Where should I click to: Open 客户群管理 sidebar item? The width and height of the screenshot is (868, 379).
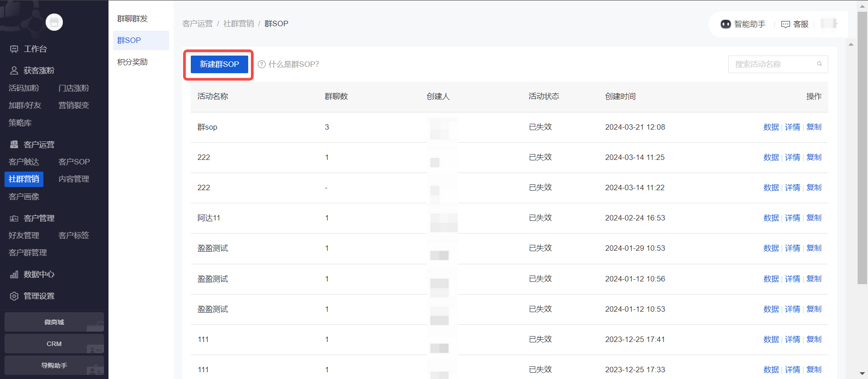(28, 253)
